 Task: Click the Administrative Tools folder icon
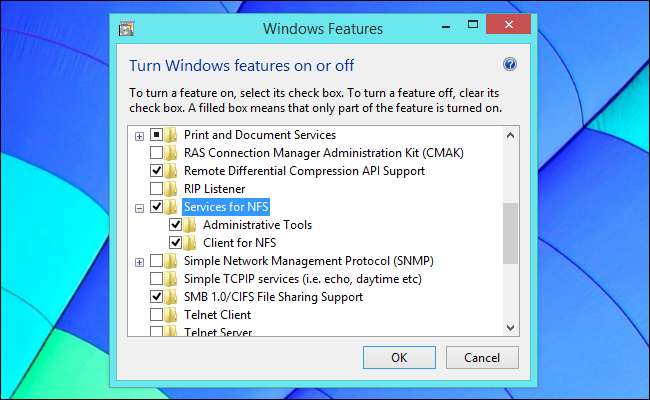click(x=190, y=225)
